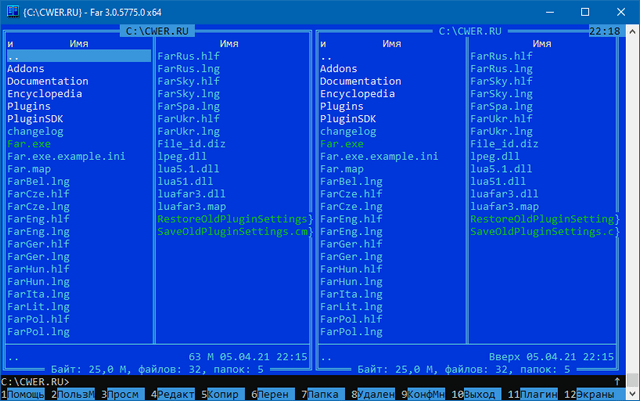Click the Far Manager icon in title bar
Screen dimensions: 640x401
(x=12, y=10)
